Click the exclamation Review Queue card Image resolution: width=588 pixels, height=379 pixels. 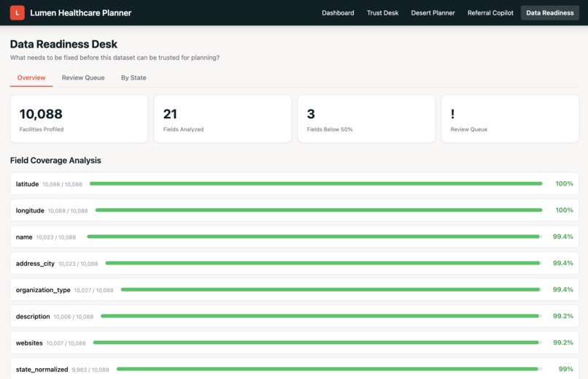[510, 118]
